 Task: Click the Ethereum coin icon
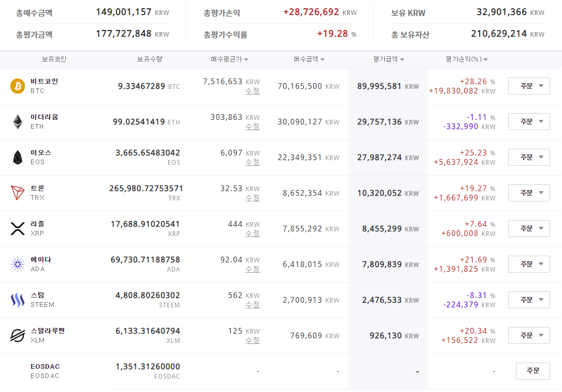click(18, 122)
